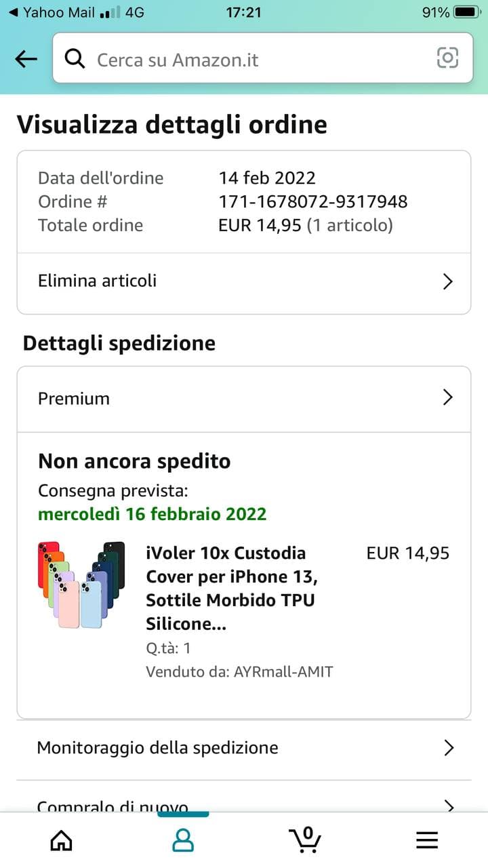This screenshot has height=868, width=488.
Task: Expand Elimina articoli chevron
Action: pyautogui.click(x=447, y=281)
